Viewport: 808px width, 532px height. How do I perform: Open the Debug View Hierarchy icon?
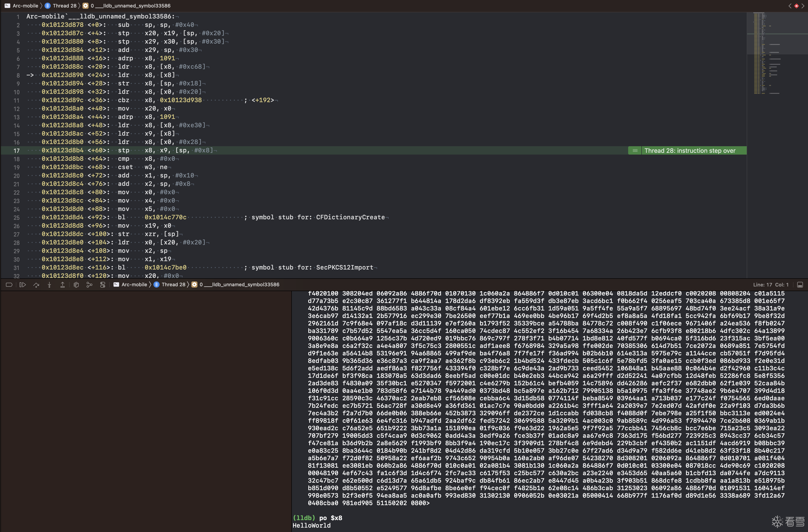[x=76, y=285]
